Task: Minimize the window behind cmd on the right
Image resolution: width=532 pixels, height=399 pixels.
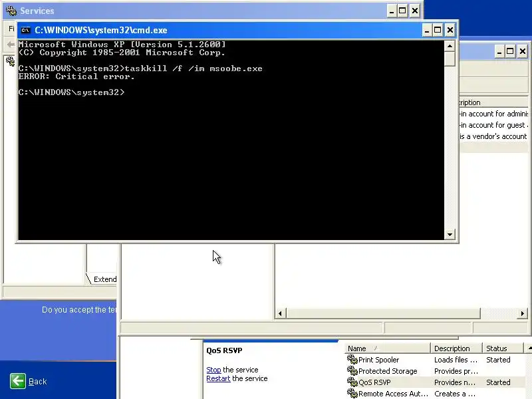Action: 499,52
